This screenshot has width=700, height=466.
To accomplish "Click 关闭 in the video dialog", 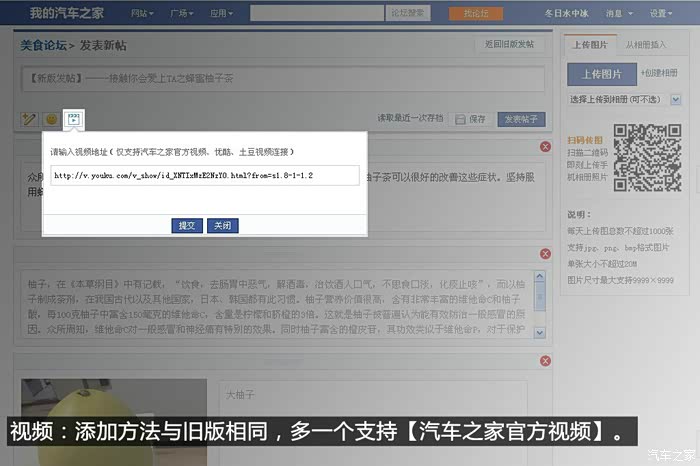I will pos(222,225).
